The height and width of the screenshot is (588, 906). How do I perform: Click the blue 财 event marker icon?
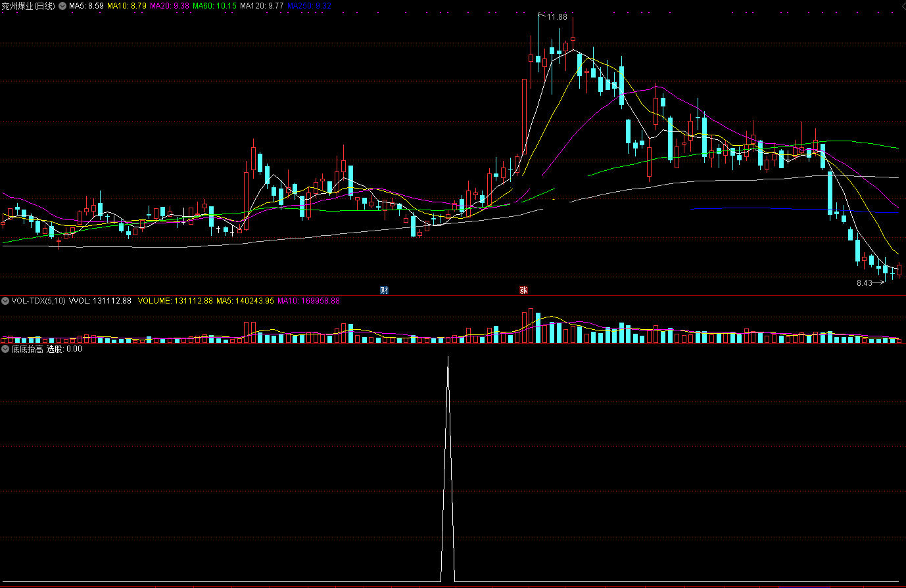(x=384, y=290)
